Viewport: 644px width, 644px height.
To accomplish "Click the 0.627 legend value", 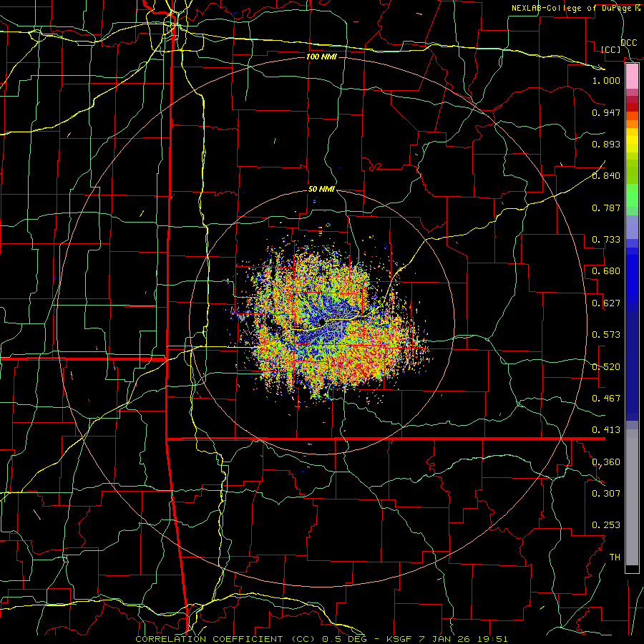I will tap(606, 303).
